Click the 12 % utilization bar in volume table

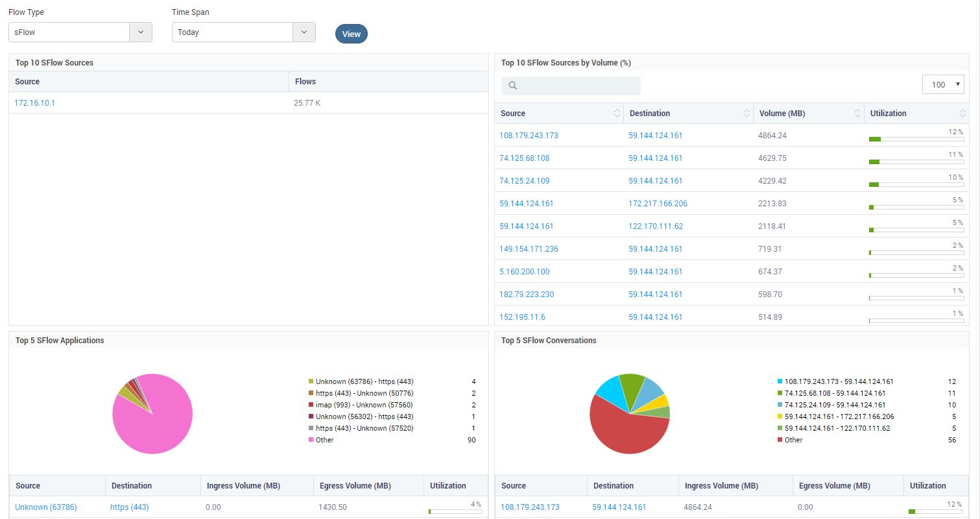916,139
